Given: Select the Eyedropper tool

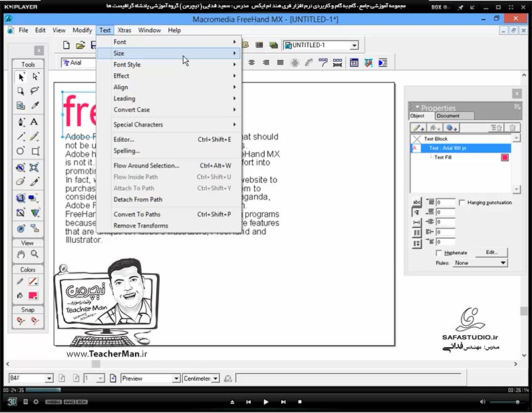Looking at the screenshot, I should (35, 106).
